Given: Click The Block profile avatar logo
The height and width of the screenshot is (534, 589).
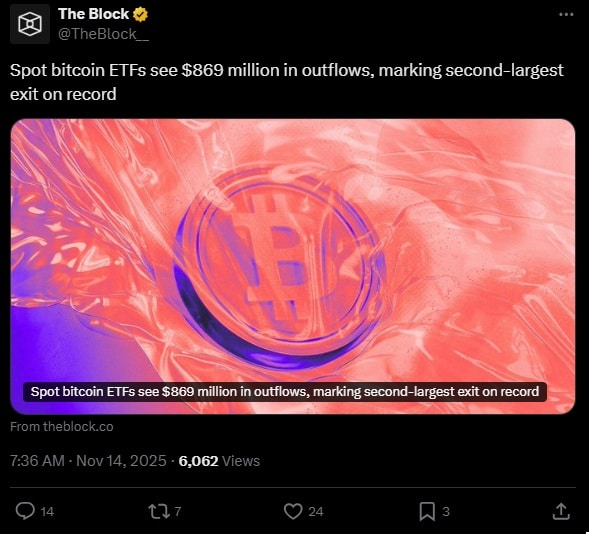Looking at the screenshot, I should [x=30, y=24].
